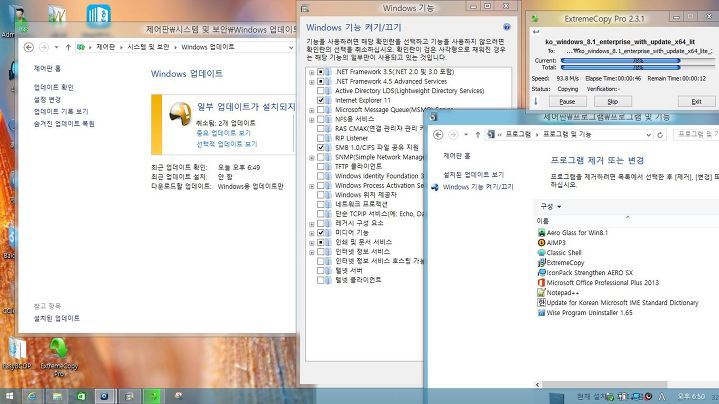719x404 pixels.
Task: Select the AIMP3 icon in programs list
Action: coord(541,243)
